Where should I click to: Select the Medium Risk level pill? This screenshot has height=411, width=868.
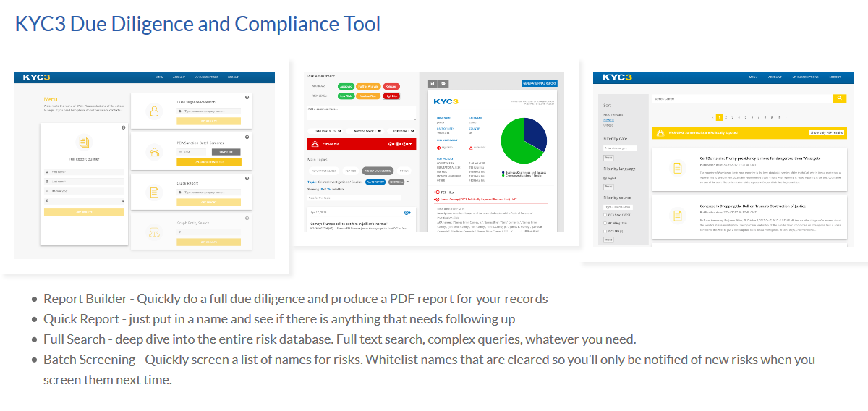click(368, 96)
